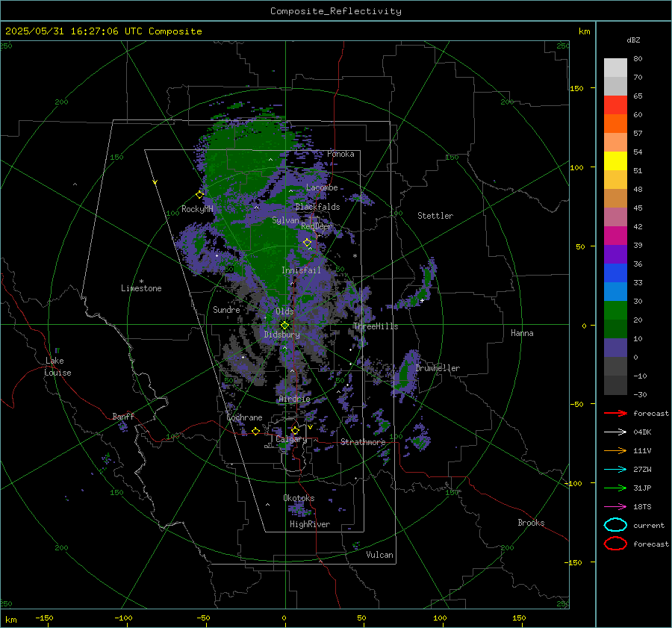Click the Okotoks city label
This screenshot has width=672, height=628.
click(299, 498)
